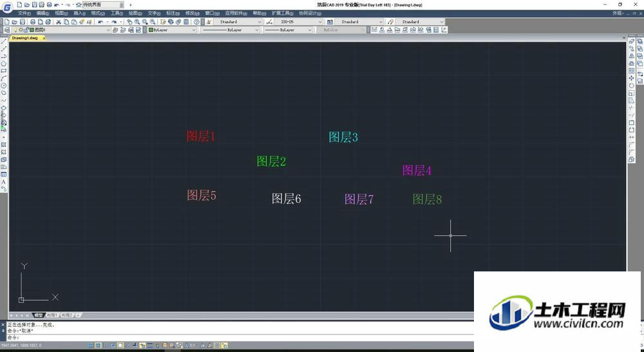Image resolution: width=644 pixels, height=352 pixels.
Task: Open the 扩展工具 menu
Action: (x=283, y=13)
